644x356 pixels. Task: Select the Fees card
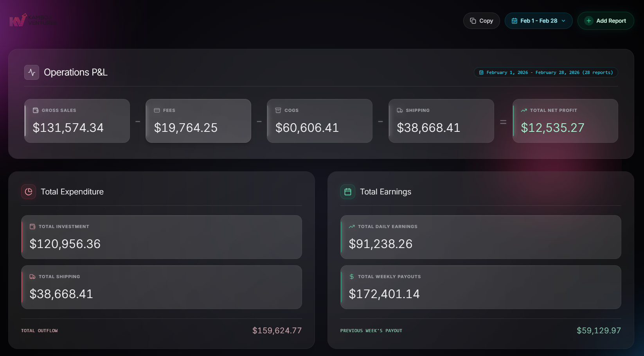(198, 121)
